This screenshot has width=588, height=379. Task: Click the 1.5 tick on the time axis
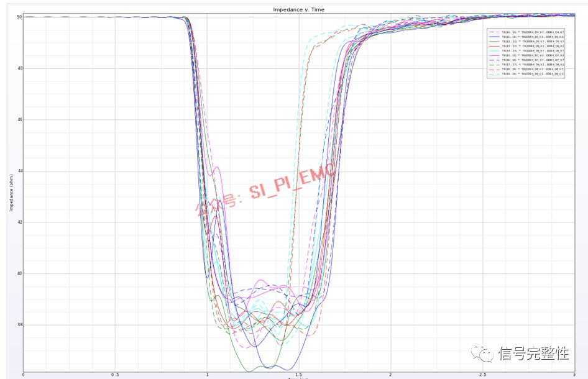coord(298,375)
